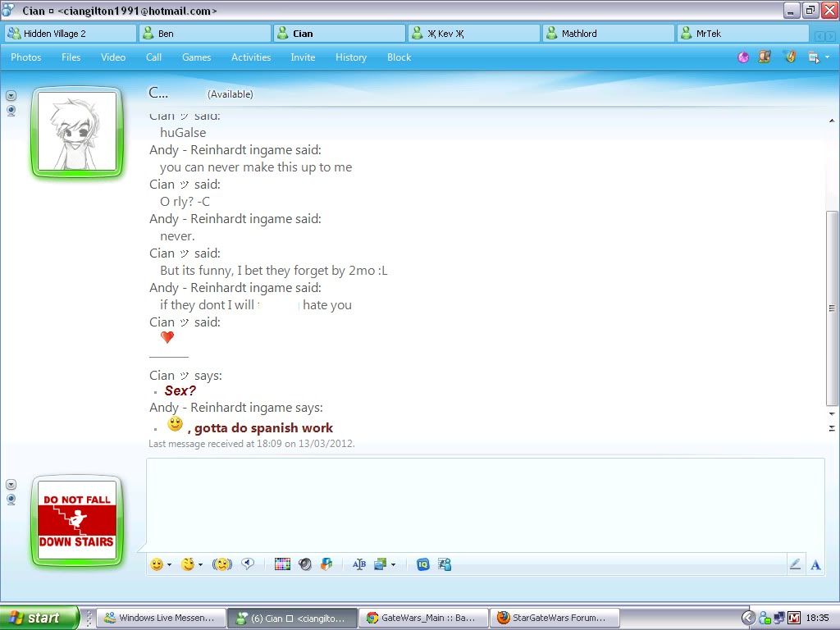Expand the winks dropdown arrow

pos(201,564)
